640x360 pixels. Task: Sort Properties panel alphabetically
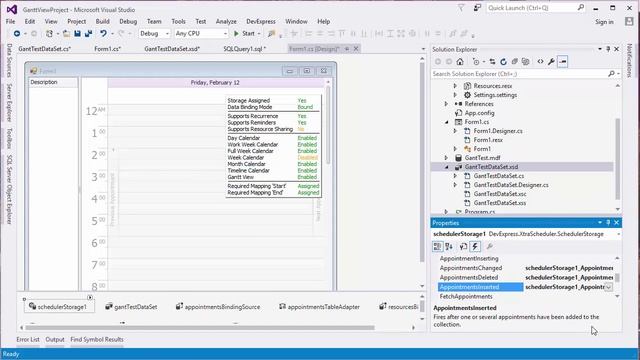tap(449, 247)
